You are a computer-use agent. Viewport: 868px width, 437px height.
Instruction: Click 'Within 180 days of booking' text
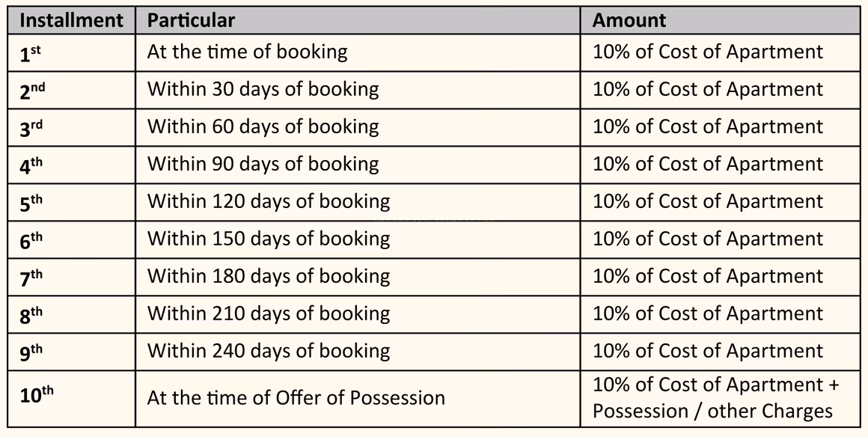click(x=269, y=276)
